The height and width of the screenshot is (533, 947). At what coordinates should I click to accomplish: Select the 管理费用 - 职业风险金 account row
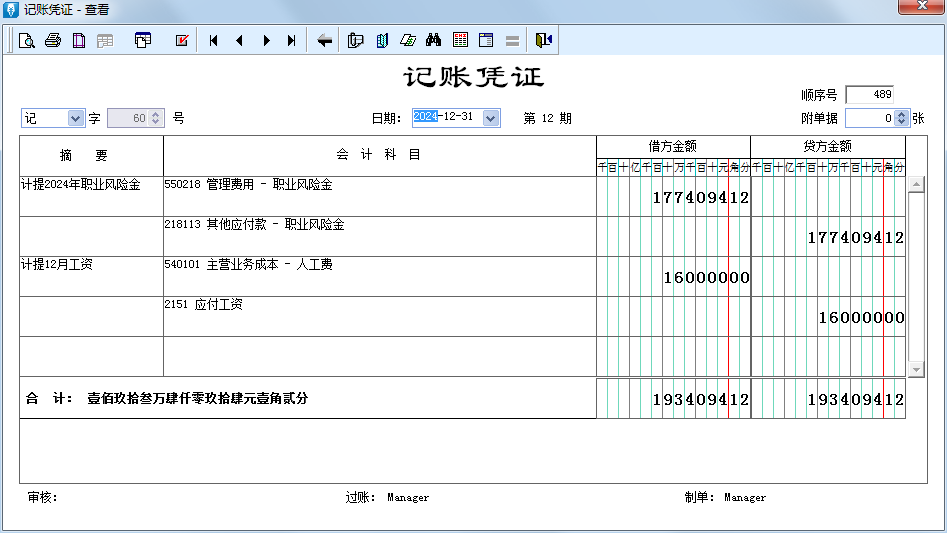point(379,196)
